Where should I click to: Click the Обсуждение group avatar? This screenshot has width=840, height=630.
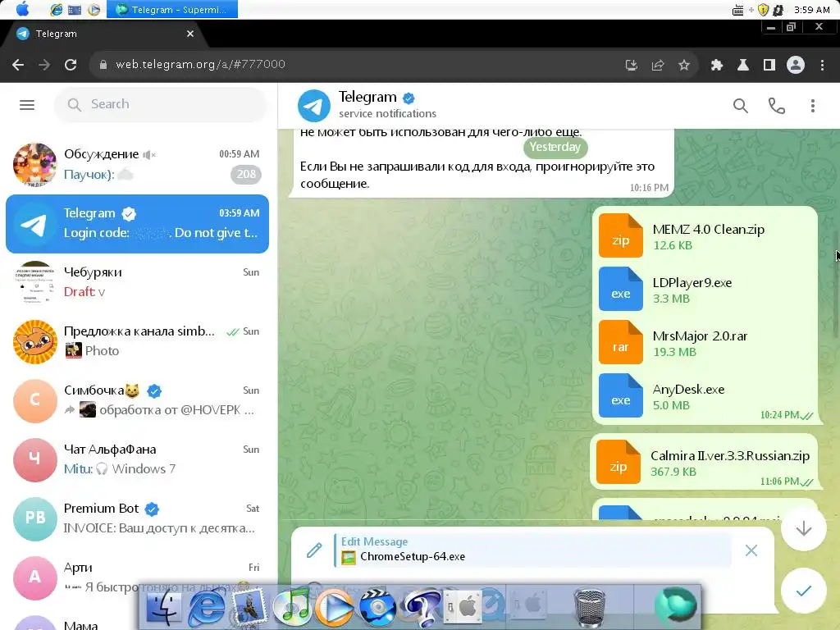coord(34,164)
